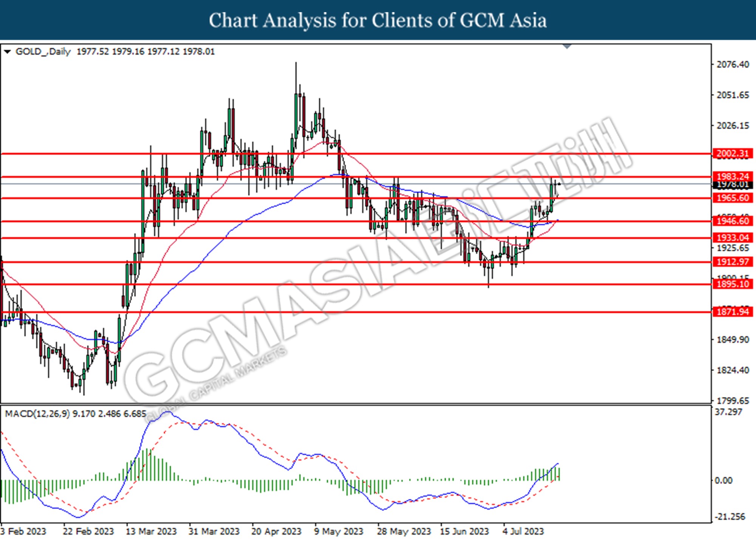
Task: Click the OHLC price values beside the symbol
Action: [x=146, y=51]
